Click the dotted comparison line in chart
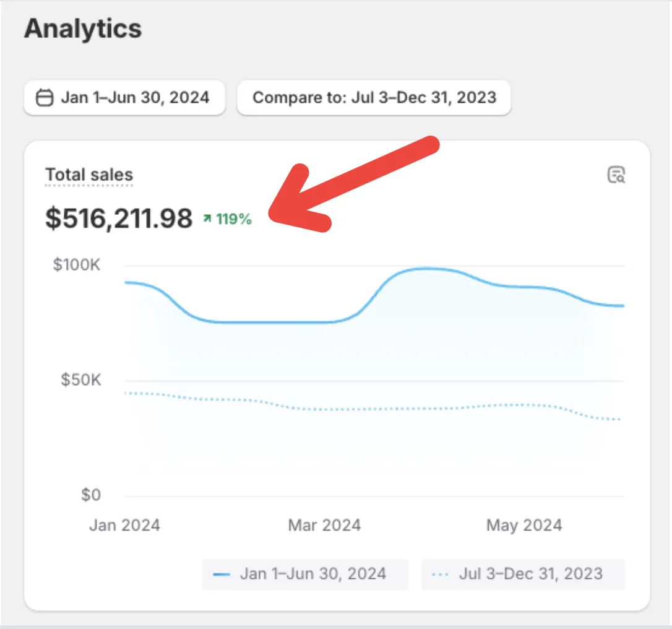 [x=373, y=409]
